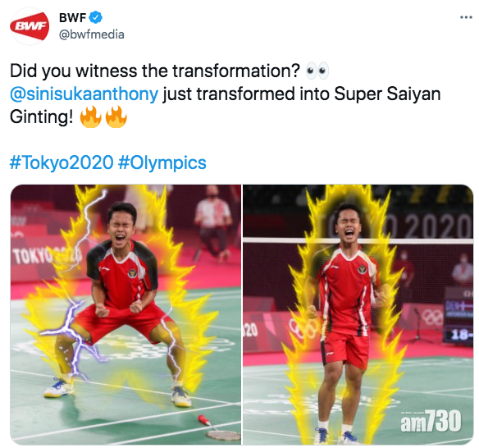
Task: Click the second fire emoji
Action: (116, 117)
